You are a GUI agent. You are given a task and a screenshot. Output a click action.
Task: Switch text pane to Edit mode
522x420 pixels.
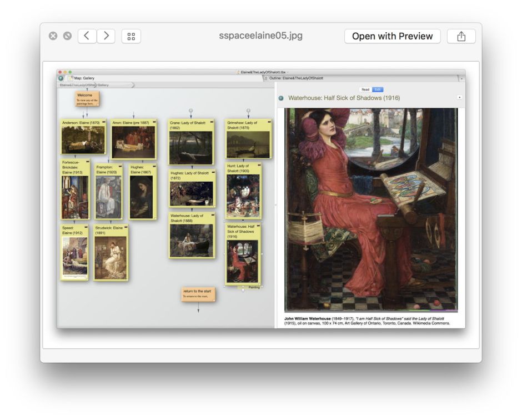[378, 89]
